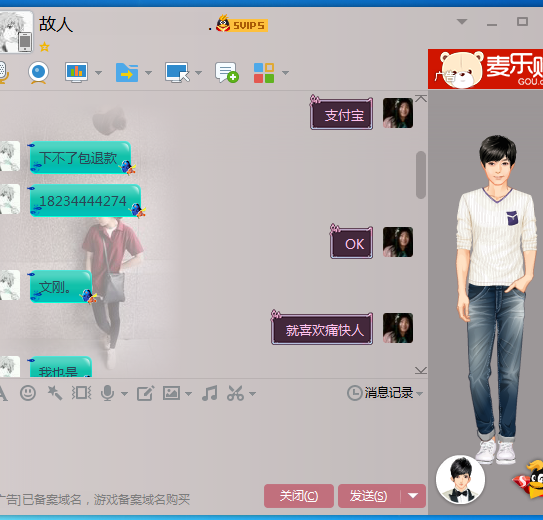This screenshot has height=520, width=543.
Task: Open the remote desktop monitor icon
Action: coord(177,72)
